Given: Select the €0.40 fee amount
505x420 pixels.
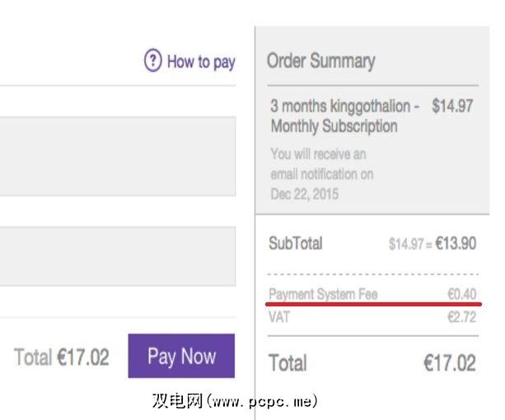Looking at the screenshot, I should [461, 294].
